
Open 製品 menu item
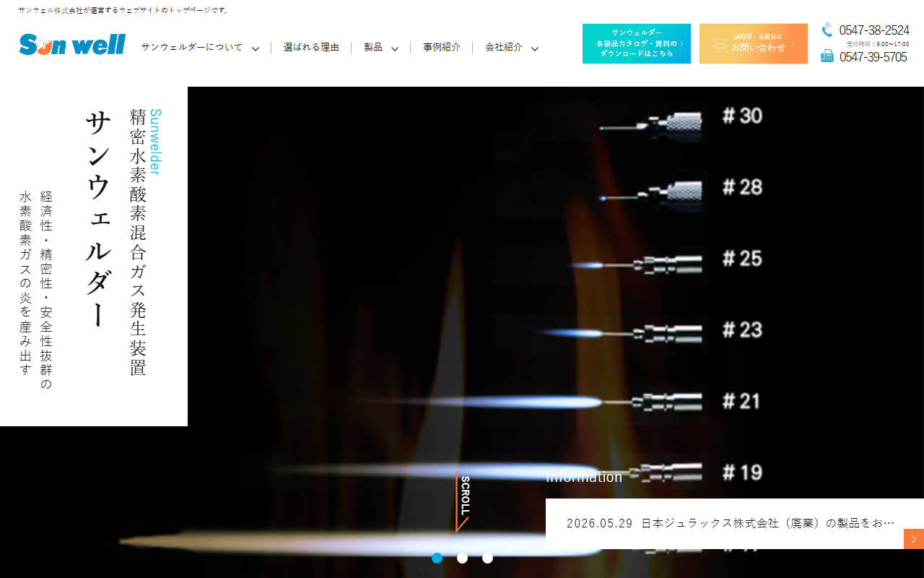pyautogui.click(x=373, y=47)
